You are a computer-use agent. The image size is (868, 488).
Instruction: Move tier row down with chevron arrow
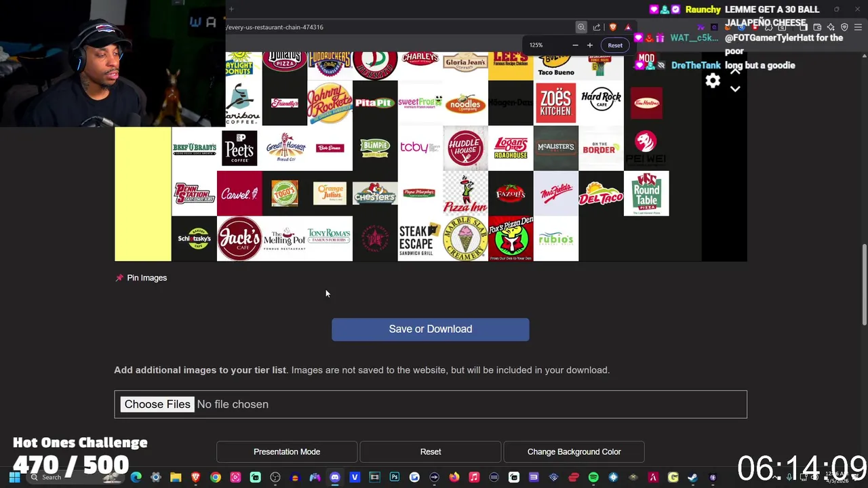coord(735,89)
